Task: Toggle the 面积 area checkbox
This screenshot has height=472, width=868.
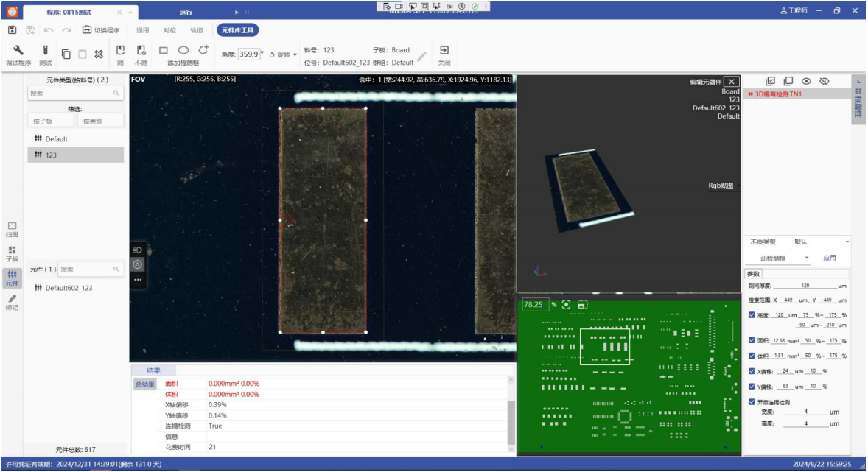Action: coord(752,340)
